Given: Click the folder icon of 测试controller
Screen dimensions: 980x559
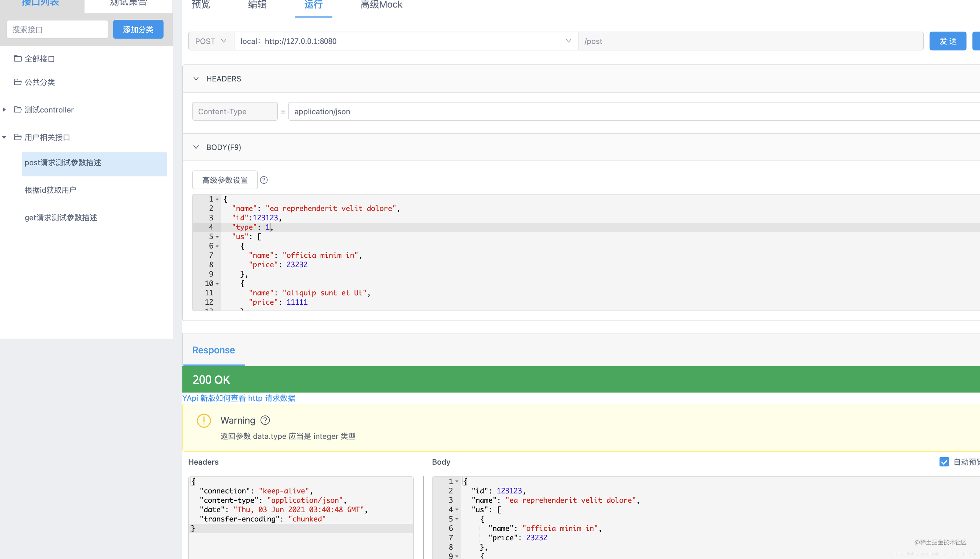Looking at the screenshot, I should [17, 110].
